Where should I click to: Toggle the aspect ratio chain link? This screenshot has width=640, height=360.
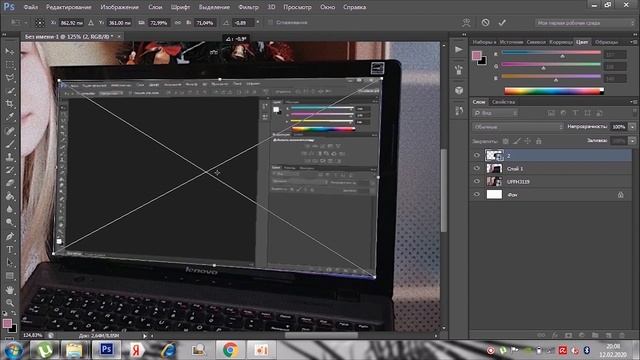(178, 23)
